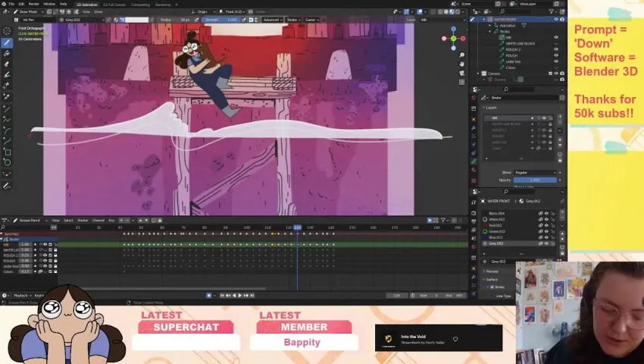Viewport: 644px width, 364px height.
Task: Click the viewport zoom magnifier icon
Action: click(461, 55)
